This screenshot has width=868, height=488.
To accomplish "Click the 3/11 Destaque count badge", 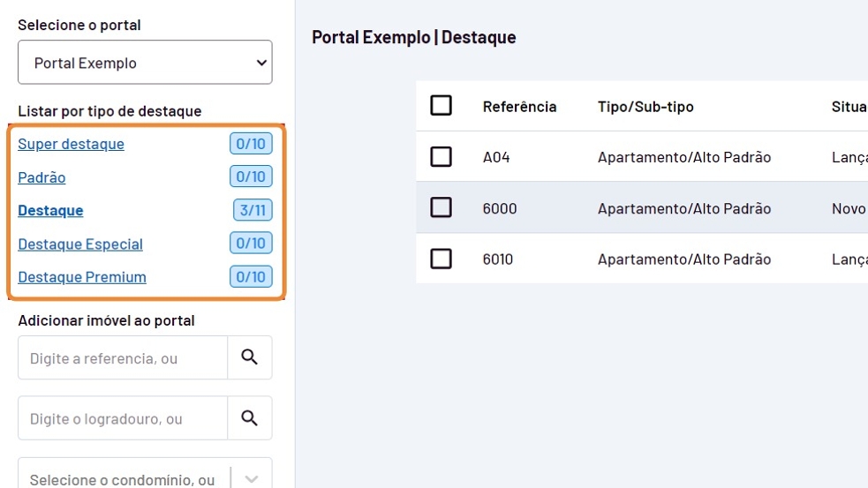I will point(253,210).
